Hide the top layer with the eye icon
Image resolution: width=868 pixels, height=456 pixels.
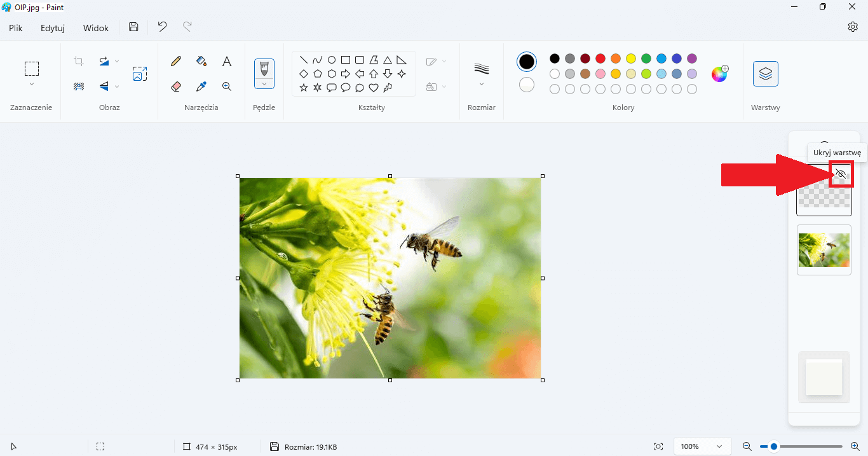pyautogui.click(x=841, y=174)
